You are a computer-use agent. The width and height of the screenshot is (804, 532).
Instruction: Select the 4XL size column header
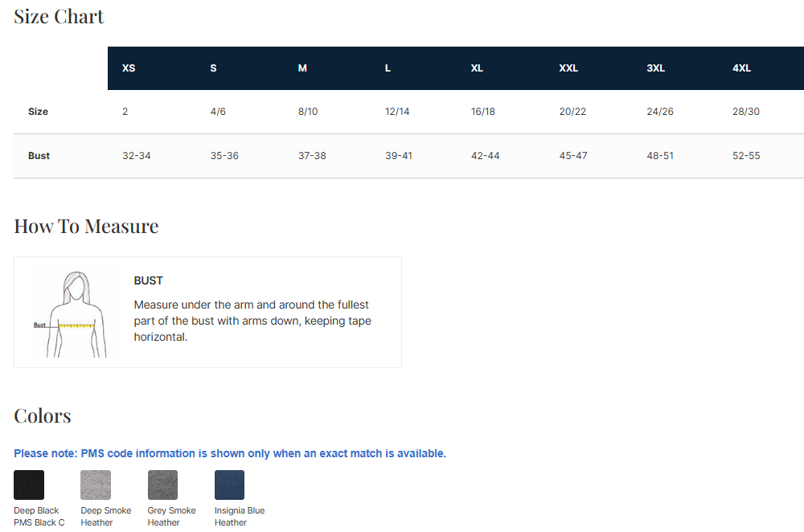741,68
